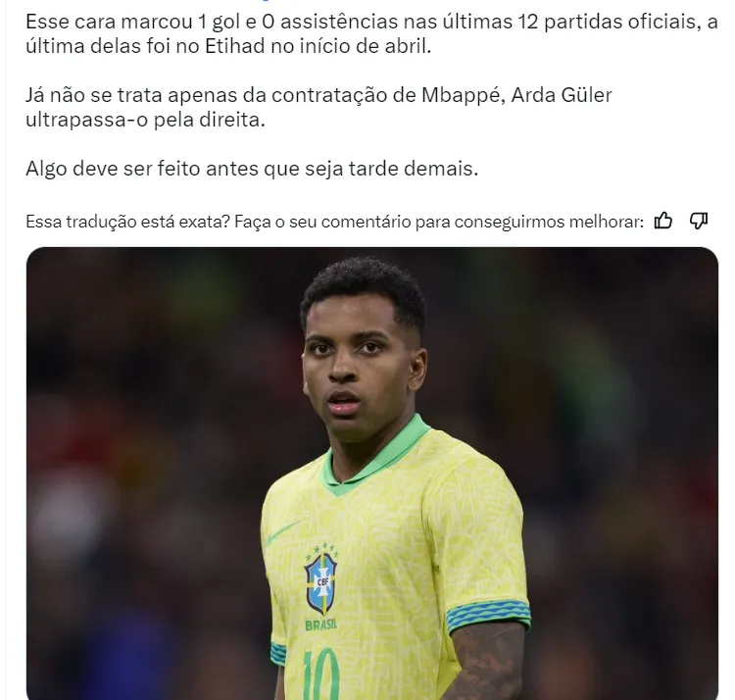
Task: Click the green number 10 on the shirt
Action: [x=321, y=675]
